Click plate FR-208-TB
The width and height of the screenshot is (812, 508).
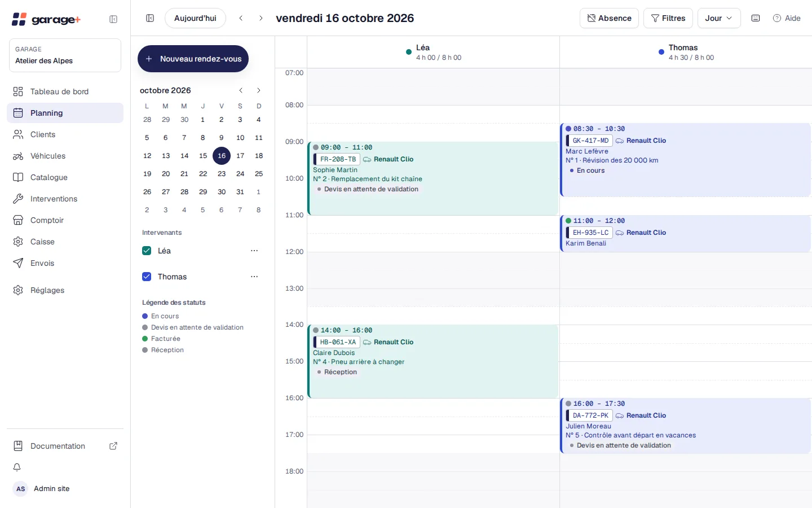[338, 159]
